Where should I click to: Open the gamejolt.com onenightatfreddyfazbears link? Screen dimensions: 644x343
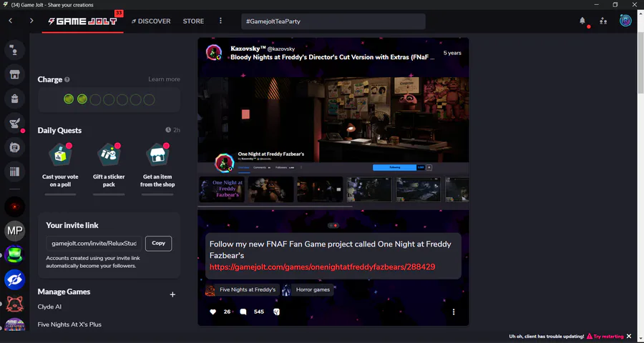coord(323,267)
